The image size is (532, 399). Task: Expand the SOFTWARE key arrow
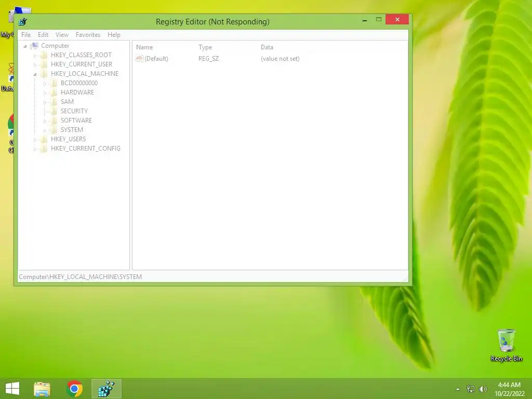(45, 121)
